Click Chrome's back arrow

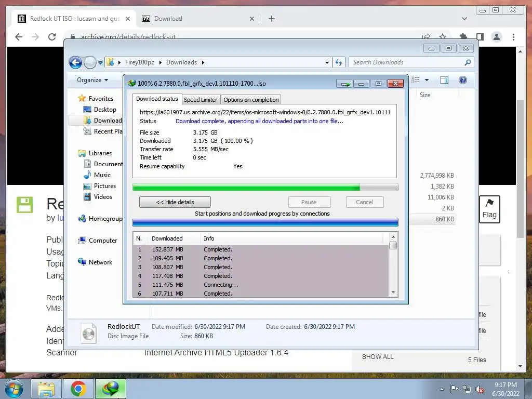click(19, 37)
